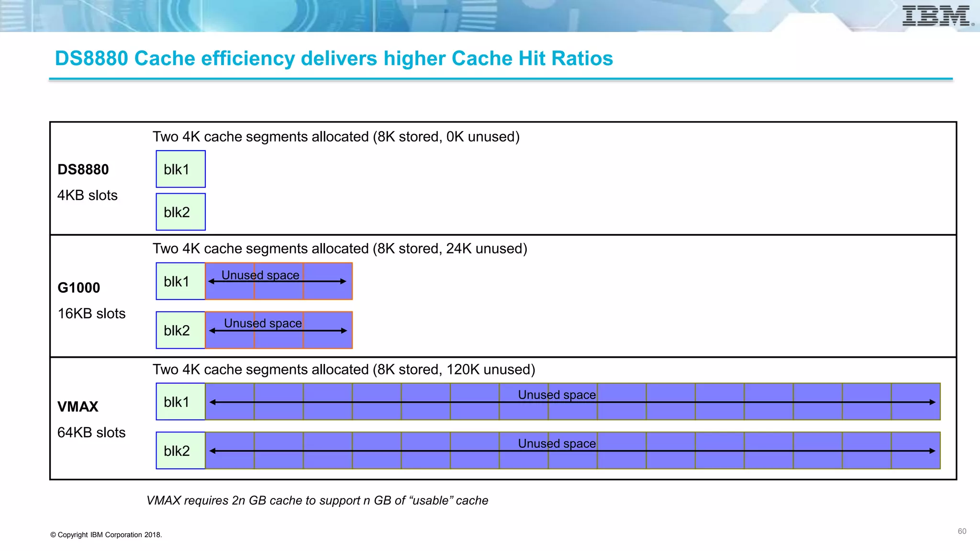The image size is (980, 551).
Task: Click the DS8880 blk1 box
Action: 181,169
